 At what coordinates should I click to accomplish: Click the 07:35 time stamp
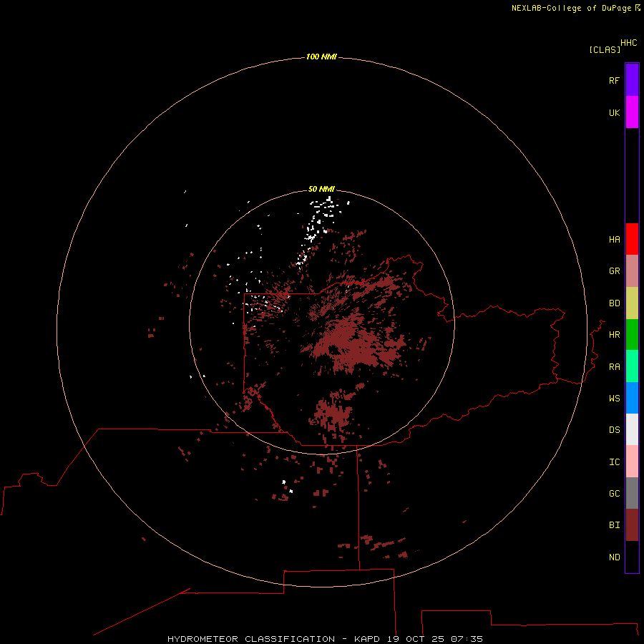click(467, 639)
